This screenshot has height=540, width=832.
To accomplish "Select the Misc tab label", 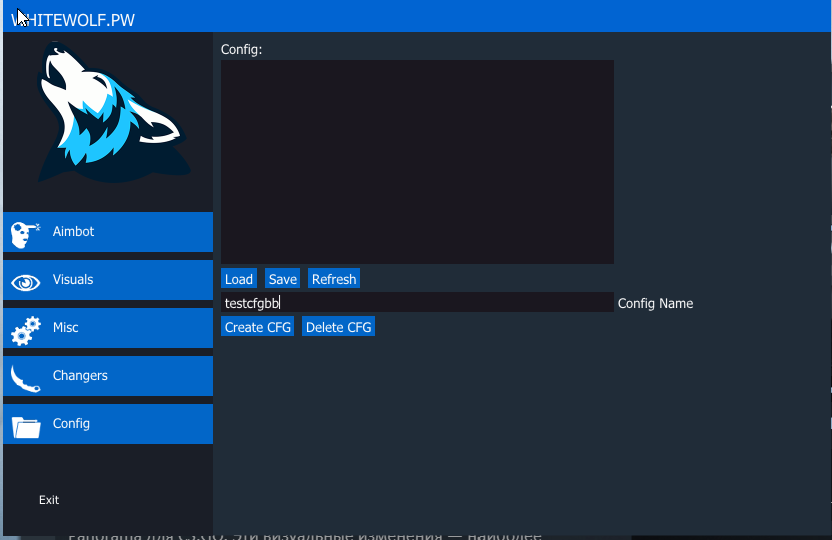I will (x=65, y=327).
